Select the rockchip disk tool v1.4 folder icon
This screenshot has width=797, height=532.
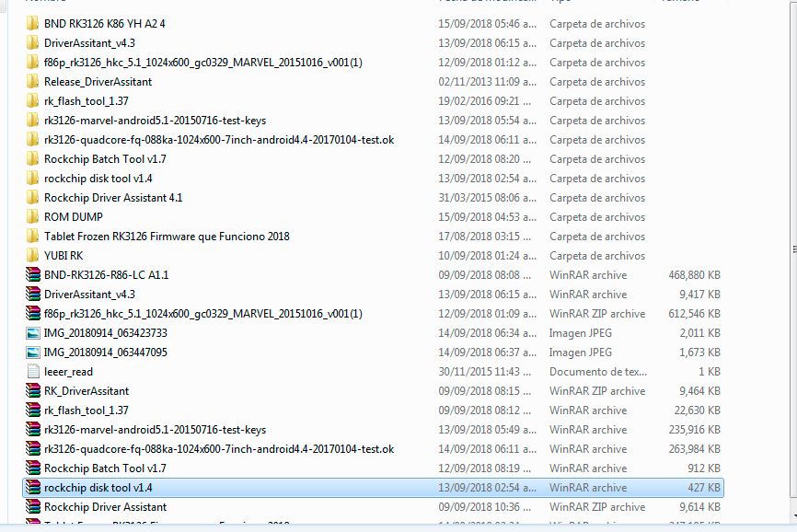click(32, 178)
